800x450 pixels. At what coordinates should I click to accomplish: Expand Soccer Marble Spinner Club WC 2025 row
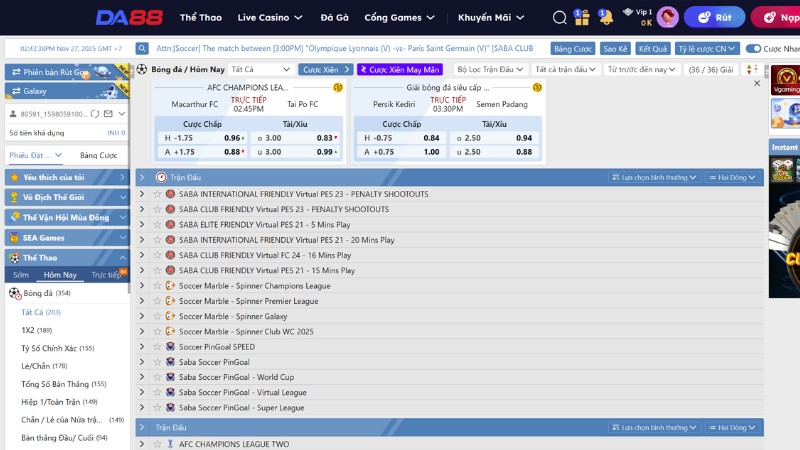click(142, 331)
